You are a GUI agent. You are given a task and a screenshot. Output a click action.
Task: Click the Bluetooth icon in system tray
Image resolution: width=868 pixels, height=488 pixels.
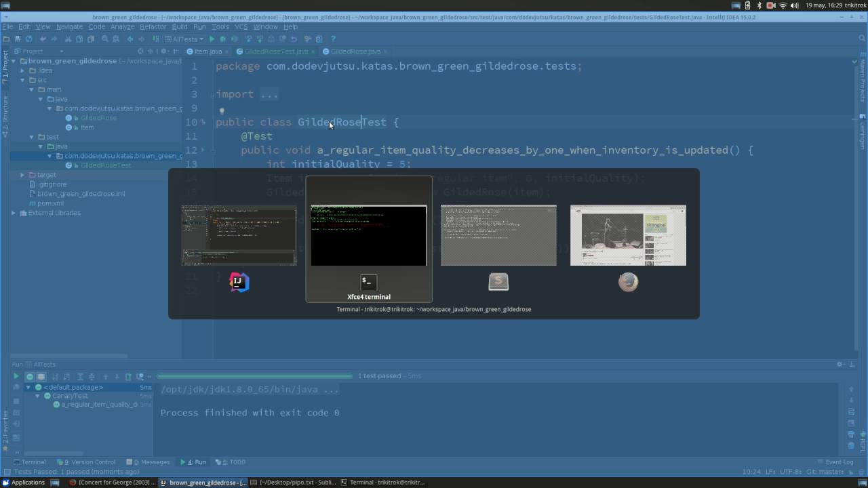pyautogui.click(x=759, y=5)
